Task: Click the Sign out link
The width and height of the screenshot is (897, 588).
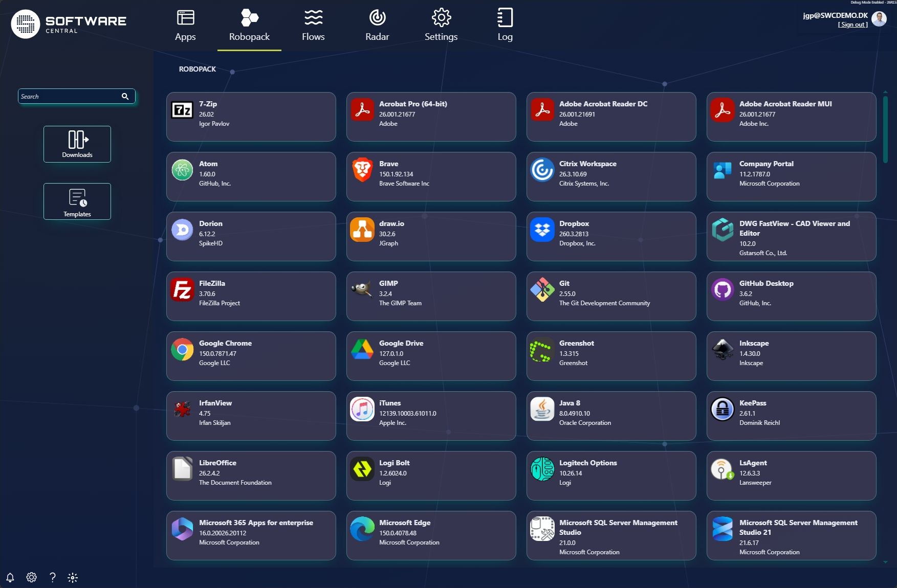Action: 852,25
